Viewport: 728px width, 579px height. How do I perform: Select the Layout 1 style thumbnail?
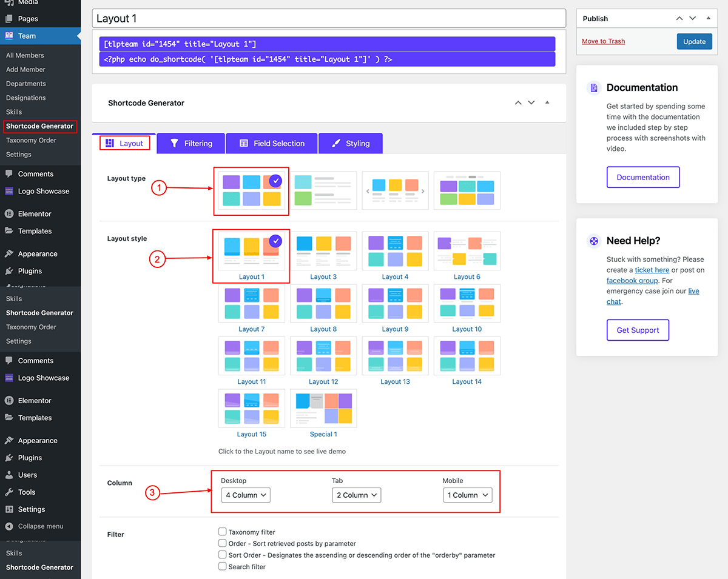(x=252, y=251)
